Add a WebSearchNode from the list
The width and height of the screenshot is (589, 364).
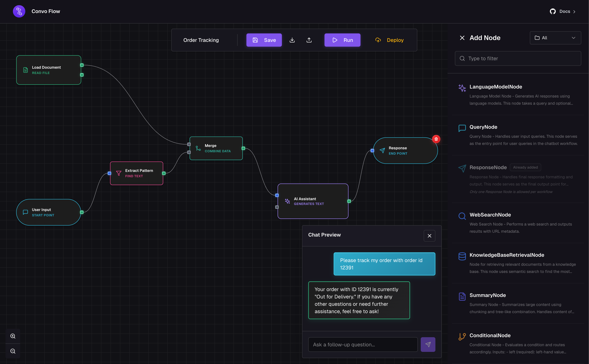coord(490,215)
